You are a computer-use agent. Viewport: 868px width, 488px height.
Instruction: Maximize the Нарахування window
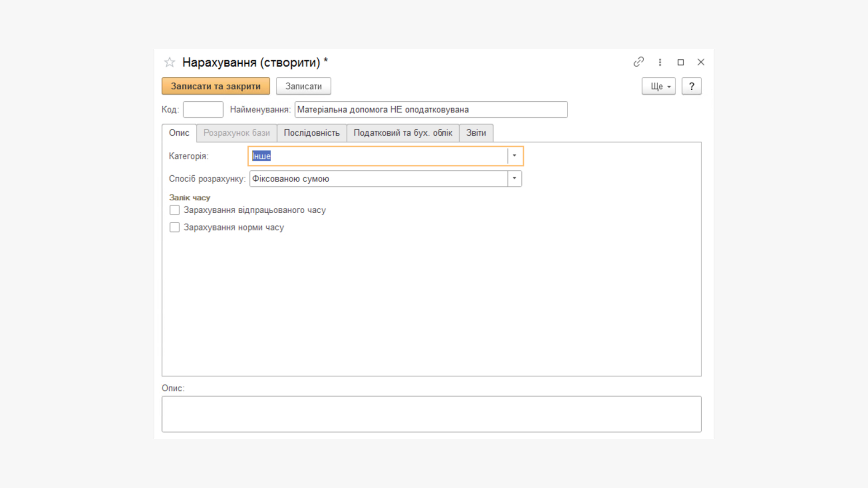tap(680, 62)
